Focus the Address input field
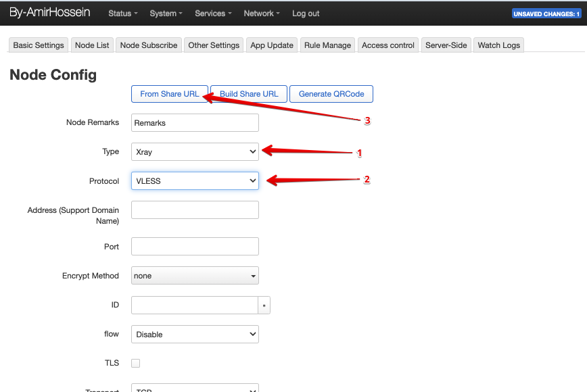Viewport: 587px width, 392px height. pos(195,210)
